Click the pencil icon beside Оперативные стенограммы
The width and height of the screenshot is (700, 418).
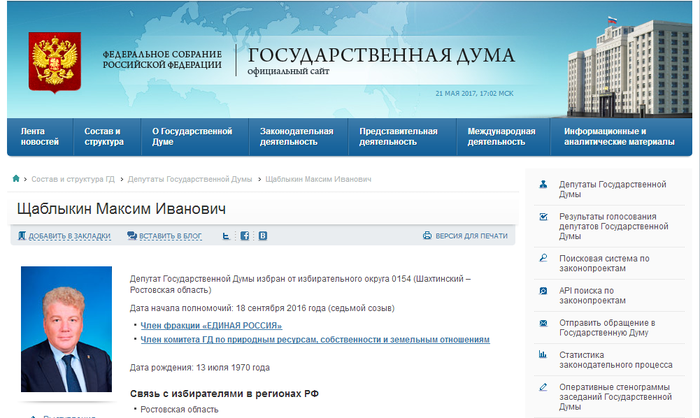543,387
